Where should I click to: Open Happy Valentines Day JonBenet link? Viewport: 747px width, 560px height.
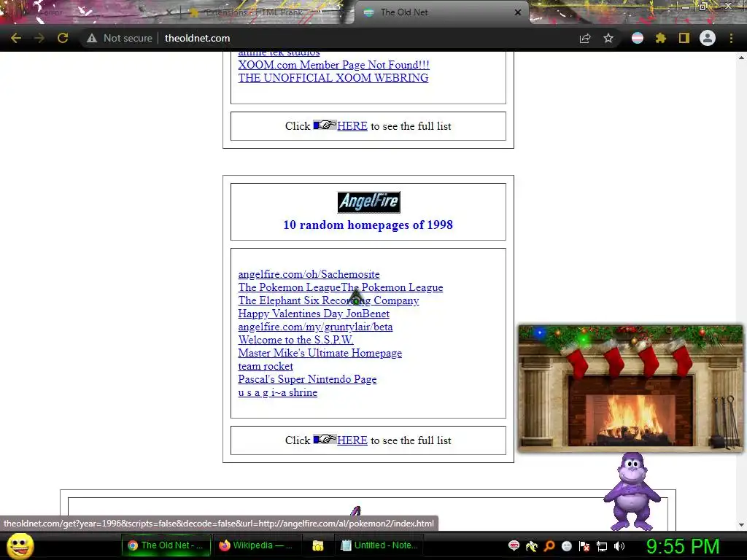coord(314,314)
